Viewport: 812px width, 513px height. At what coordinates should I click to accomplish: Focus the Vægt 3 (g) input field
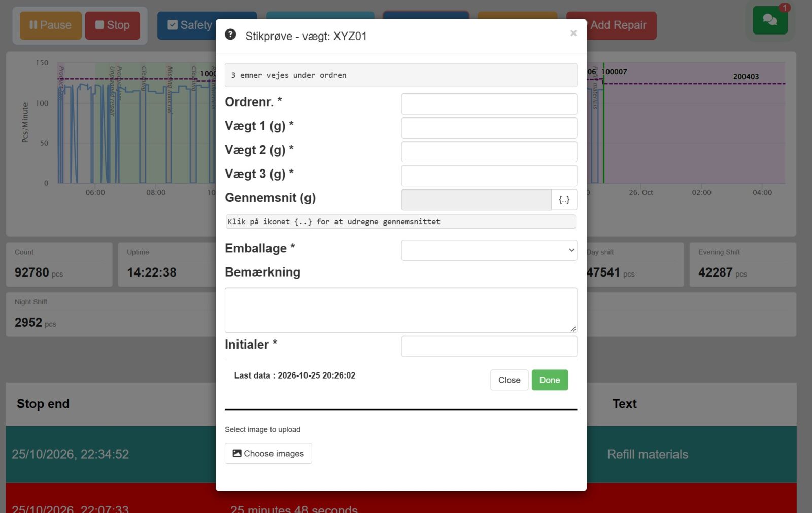[489, 176]
